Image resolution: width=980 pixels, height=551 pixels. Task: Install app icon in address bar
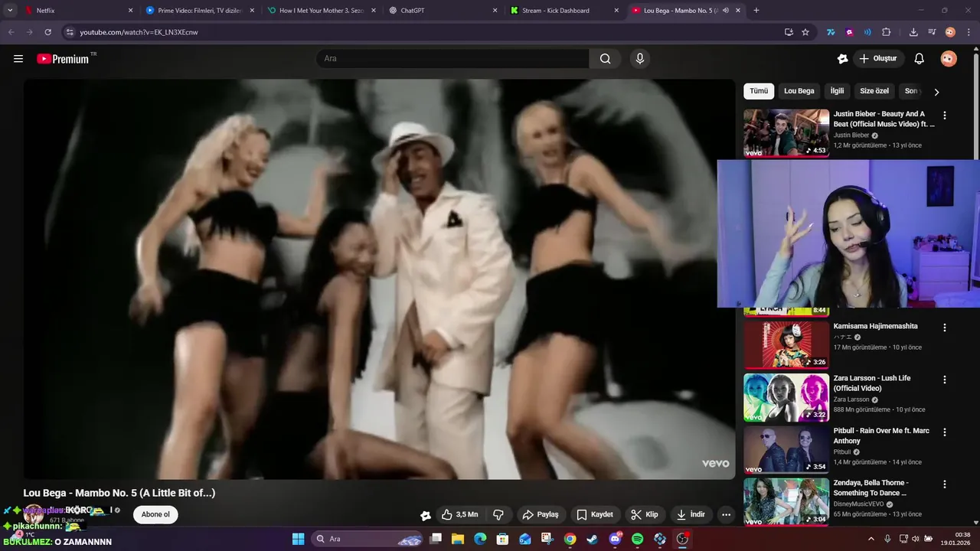789,32
